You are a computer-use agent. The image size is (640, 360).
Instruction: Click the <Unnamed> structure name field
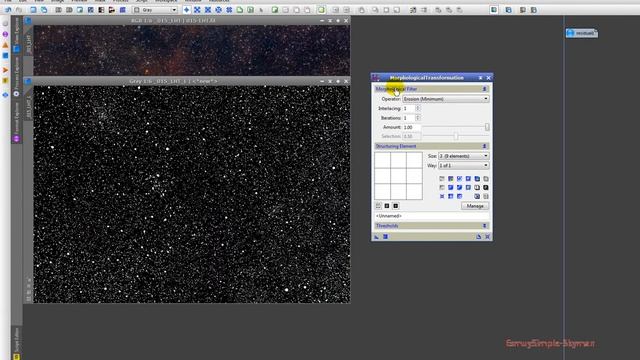coord(431,216)
